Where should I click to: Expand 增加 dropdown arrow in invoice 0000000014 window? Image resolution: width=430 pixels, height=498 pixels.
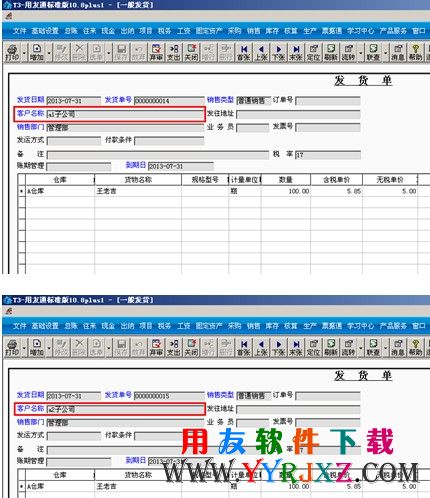(49, 53)
